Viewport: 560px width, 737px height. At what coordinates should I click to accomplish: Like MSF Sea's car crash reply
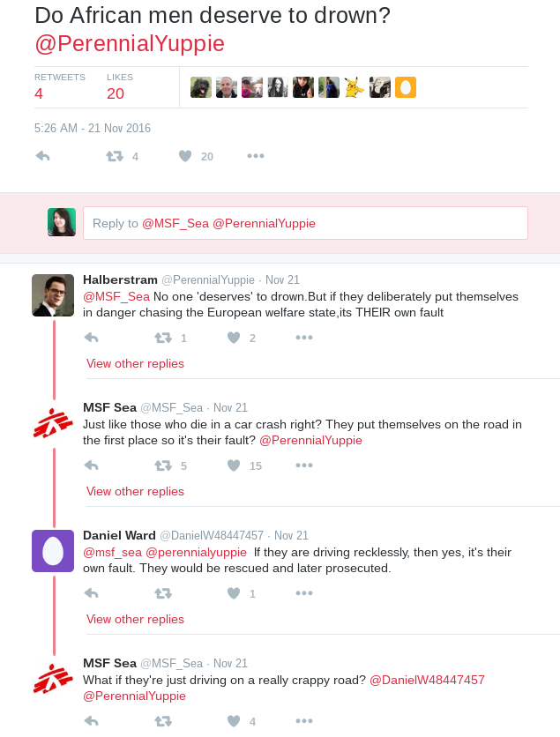234,465
